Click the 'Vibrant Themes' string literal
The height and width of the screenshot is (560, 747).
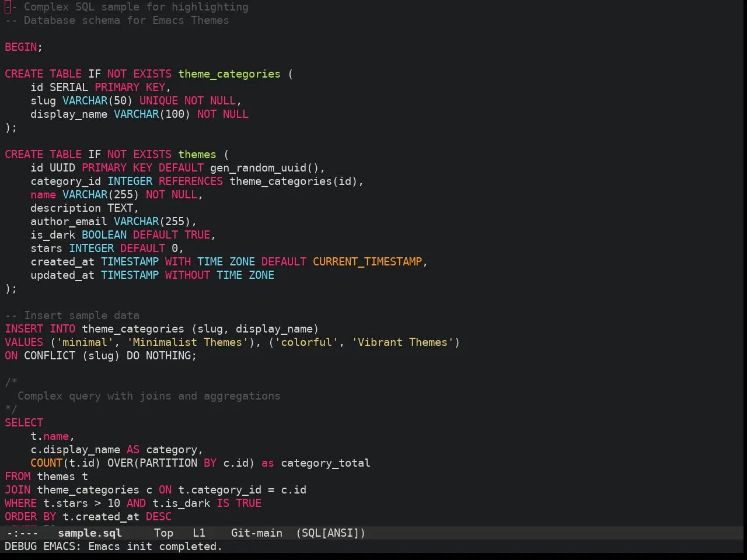tap(403, 342)
